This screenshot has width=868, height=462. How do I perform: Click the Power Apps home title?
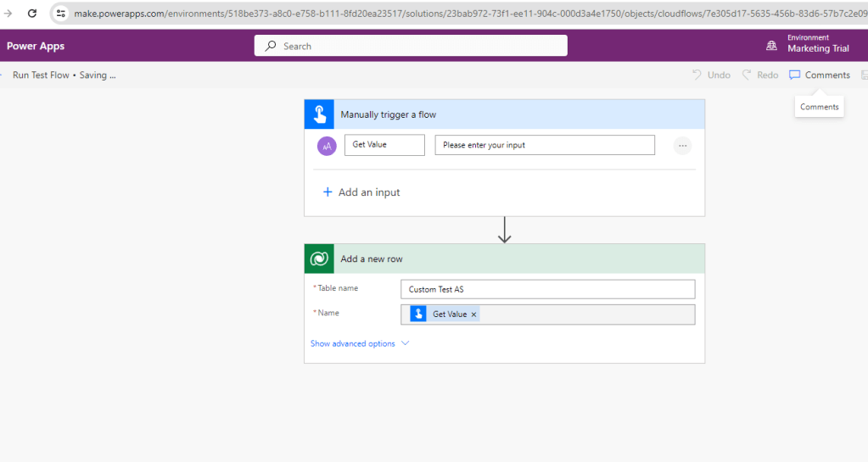36,46
